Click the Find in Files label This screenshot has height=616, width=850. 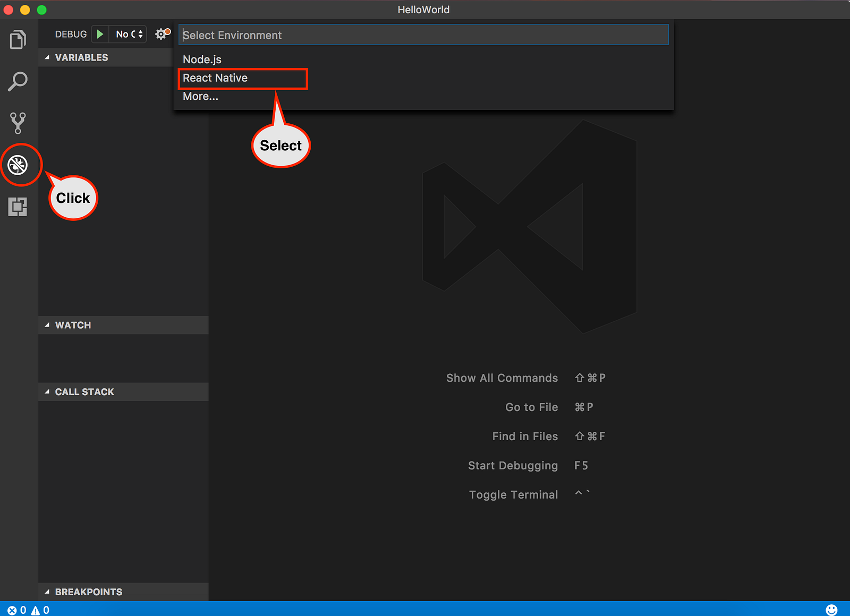pyautogui.click(x=525, y=437)
